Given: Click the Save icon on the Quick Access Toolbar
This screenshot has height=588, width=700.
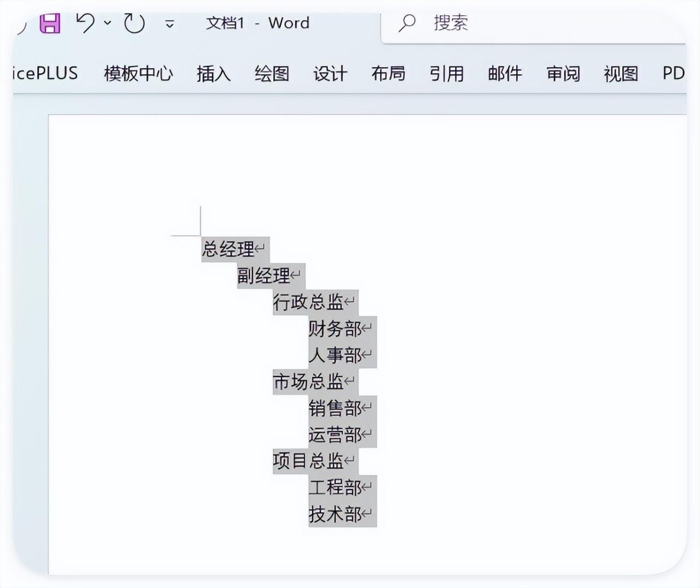Looking at the screenshot, I should coord(49,23).
